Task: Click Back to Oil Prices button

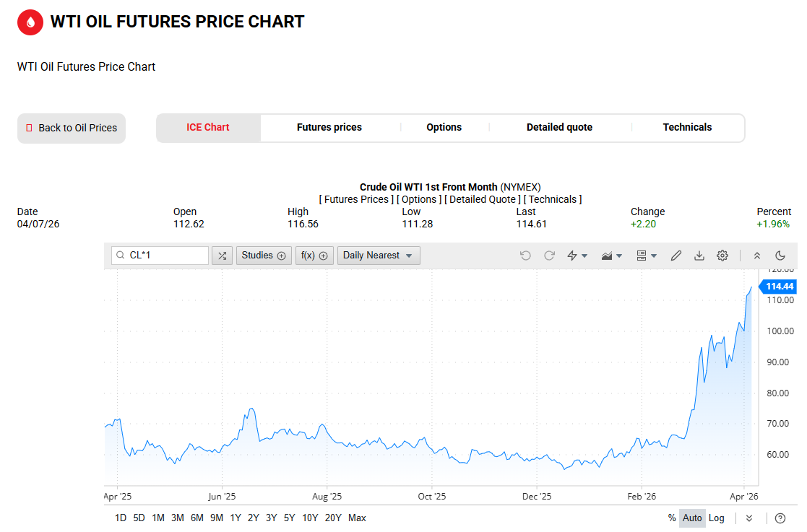Action: [72, 128]
